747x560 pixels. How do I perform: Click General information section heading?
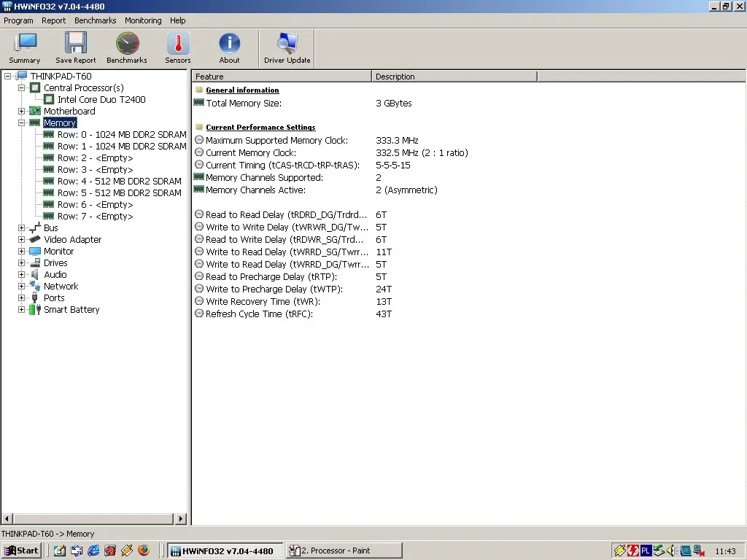[242, 90]
